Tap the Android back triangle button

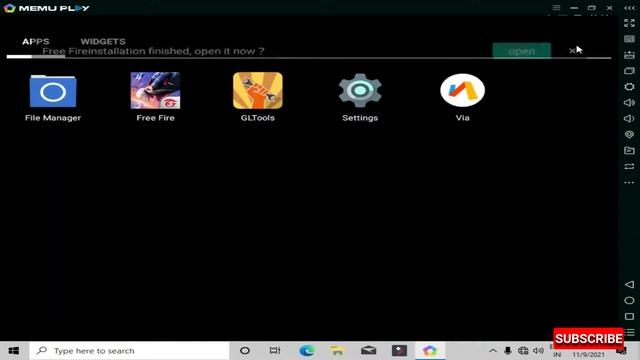tap(629, 284)
